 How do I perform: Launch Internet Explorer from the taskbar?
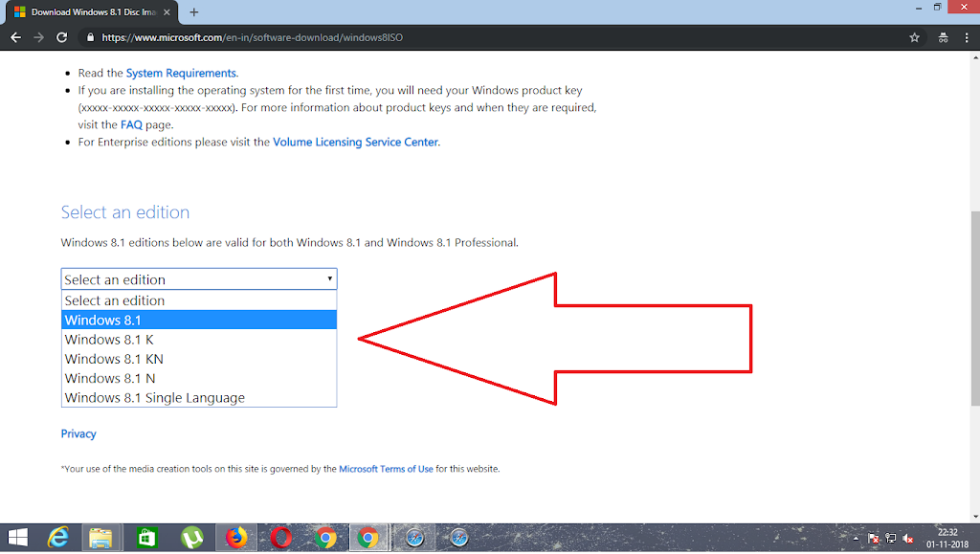(59, 538)
